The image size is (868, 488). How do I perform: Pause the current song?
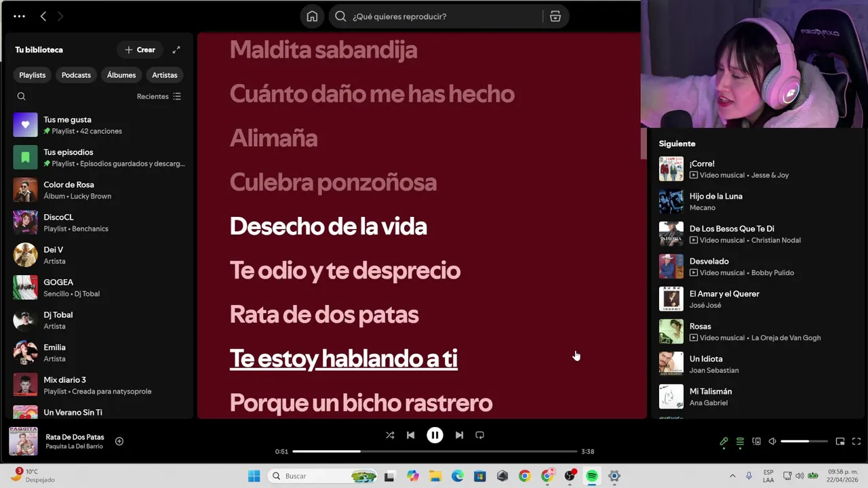coord(435,435)
